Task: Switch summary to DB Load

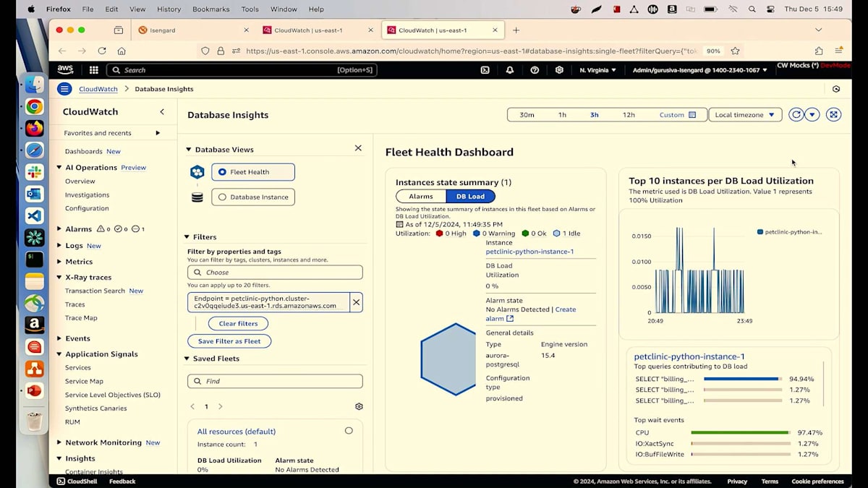Action: coord(470,197)
